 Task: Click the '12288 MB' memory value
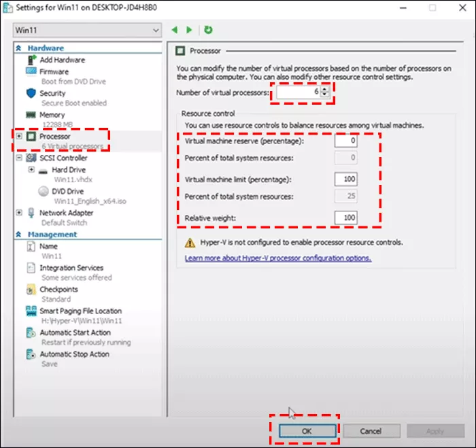57,124
